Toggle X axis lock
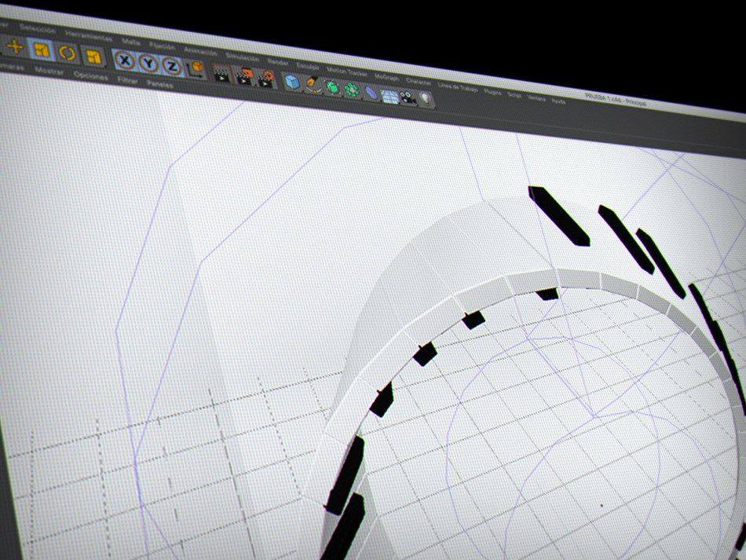This screenshot has height=560, width=746. tap(125, 60)
